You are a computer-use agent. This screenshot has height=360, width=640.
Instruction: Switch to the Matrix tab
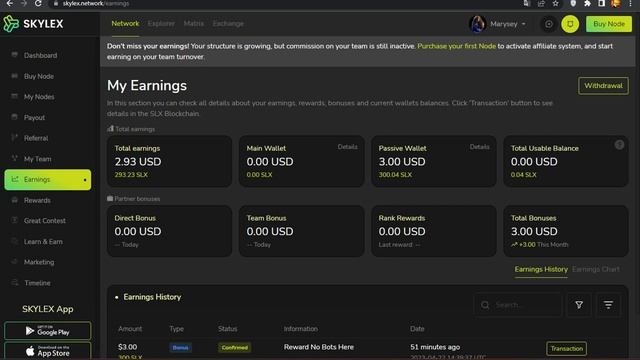point(193,24)
